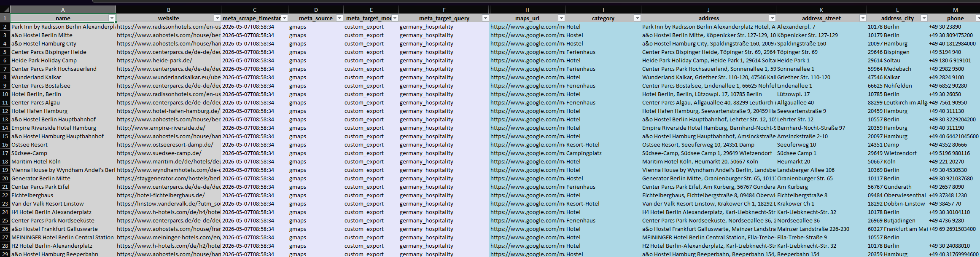The height and width of the screenshot is (257, 980).
Task: Open the http://www.empire-riverside.de/ link
Action: [161, 128]
